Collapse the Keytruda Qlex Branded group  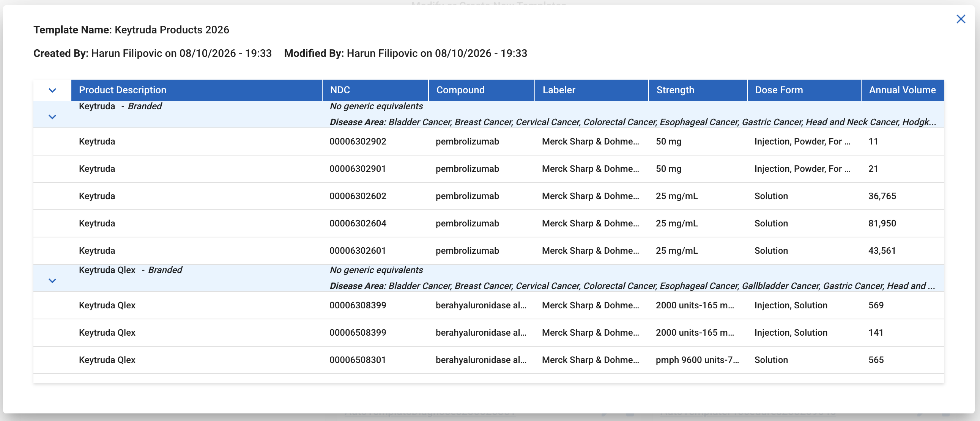[52, 281]
